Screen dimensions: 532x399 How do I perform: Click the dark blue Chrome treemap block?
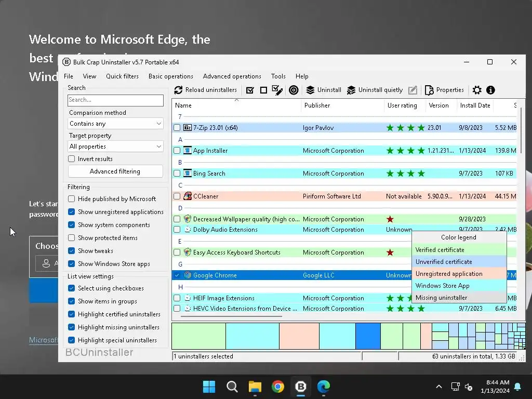coord(368,336)
